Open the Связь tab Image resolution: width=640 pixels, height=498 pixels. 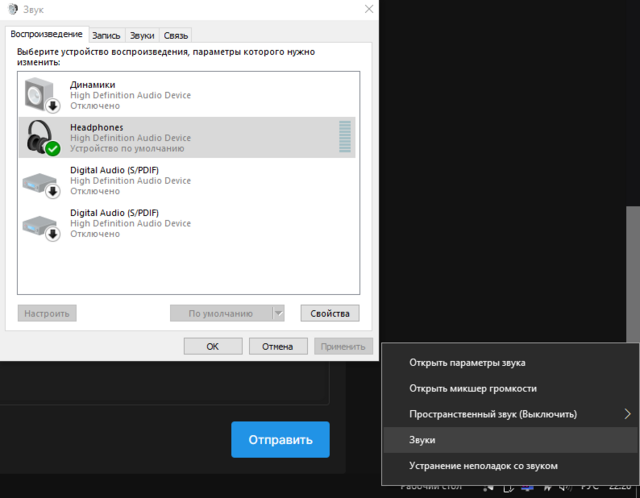pyautogui.click(x=176, y=34)
